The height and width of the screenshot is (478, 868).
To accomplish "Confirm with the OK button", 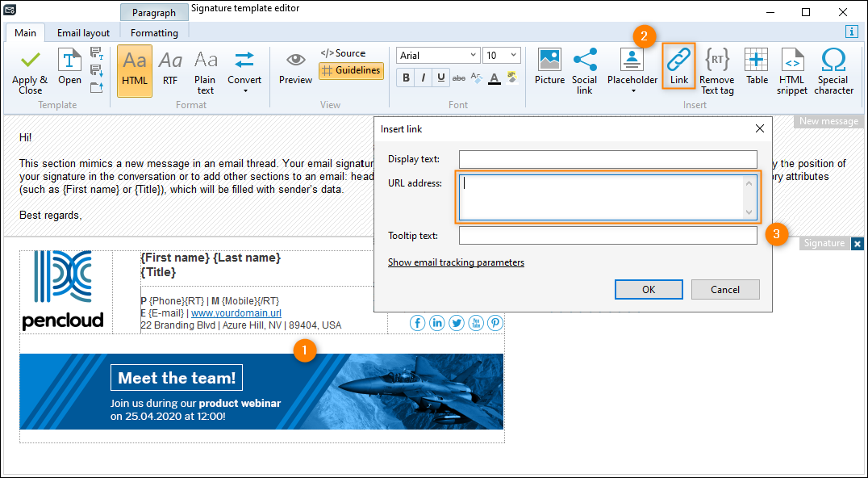I will 649,289.
